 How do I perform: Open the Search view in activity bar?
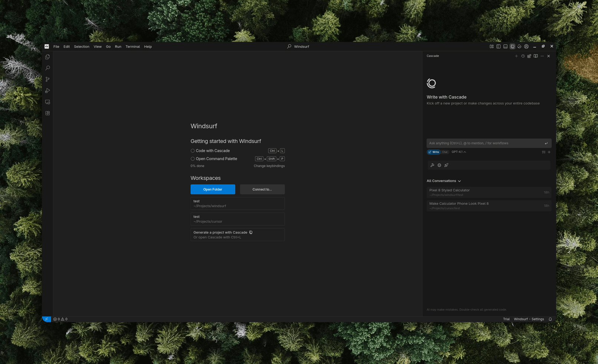[47, 68]
